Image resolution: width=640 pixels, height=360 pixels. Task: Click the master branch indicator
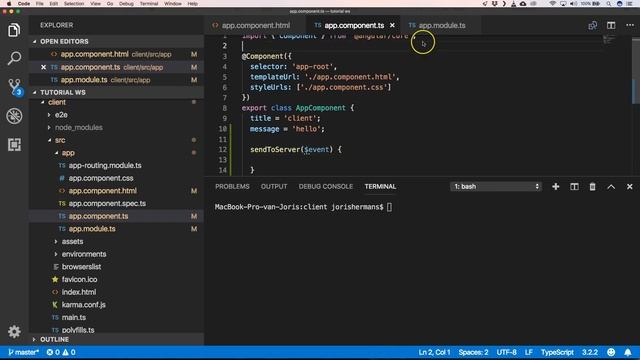[23, 352]
